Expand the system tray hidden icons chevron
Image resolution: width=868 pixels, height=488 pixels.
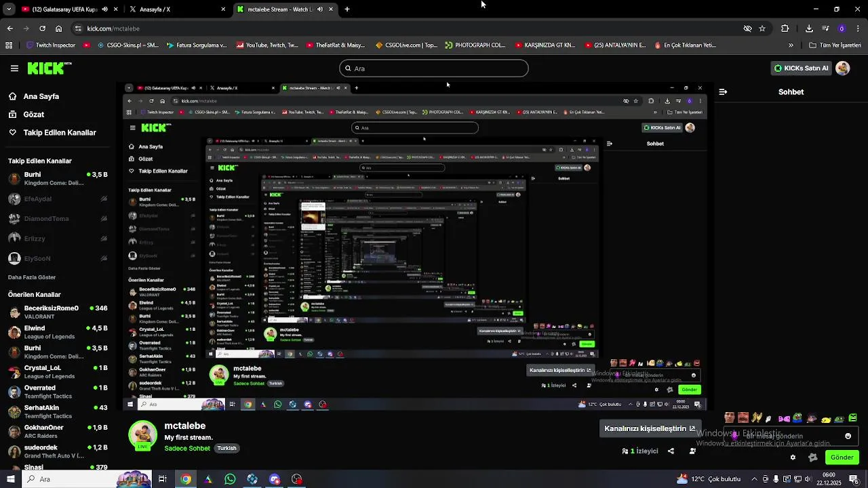(x=754, y=479)
